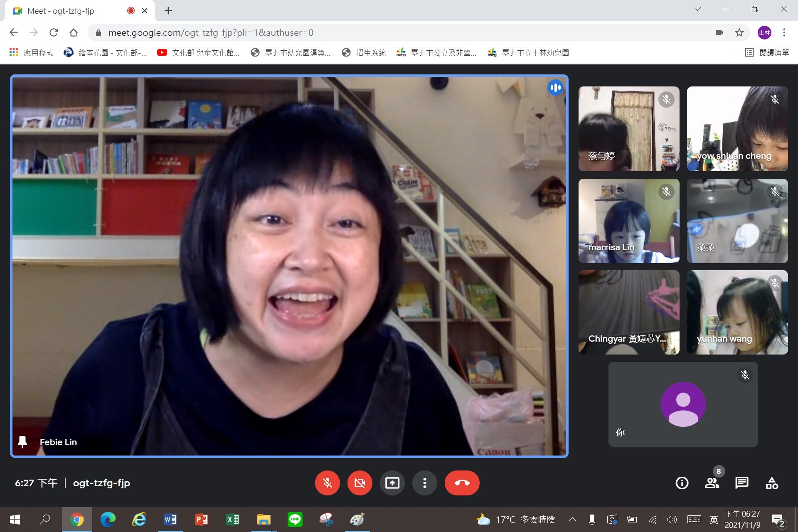
Task: Open the activities shapes icon
Action: (x=772, y=483)
